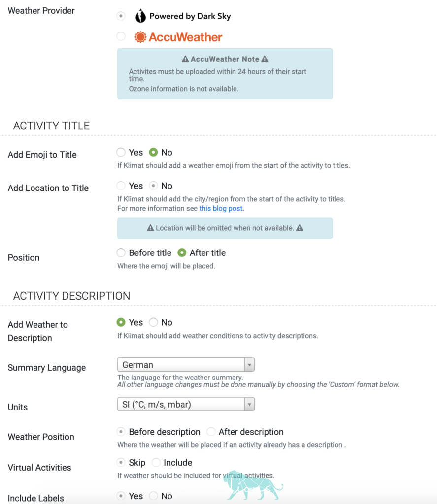Viewport: 437px width, 504px height.
Task: Choose No for Add Weather to Description
Action: point(153,323)
